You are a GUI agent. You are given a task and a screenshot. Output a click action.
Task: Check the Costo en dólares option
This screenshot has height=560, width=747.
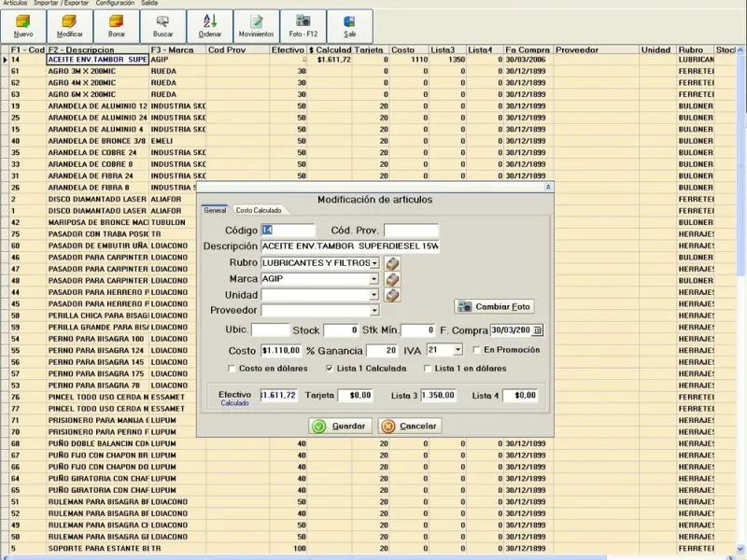click(x=231, y=369)
